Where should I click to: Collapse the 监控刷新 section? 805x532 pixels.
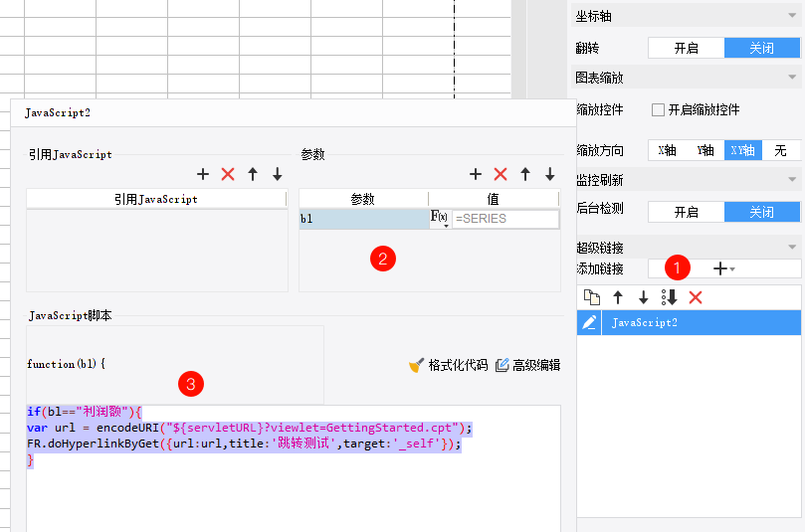click(792, 180)
